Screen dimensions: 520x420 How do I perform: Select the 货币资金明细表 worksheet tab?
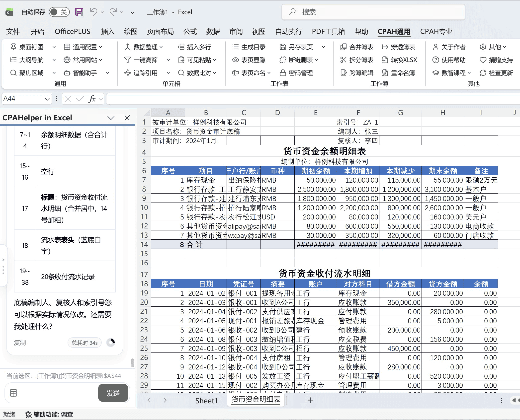[x=256, y=400]
